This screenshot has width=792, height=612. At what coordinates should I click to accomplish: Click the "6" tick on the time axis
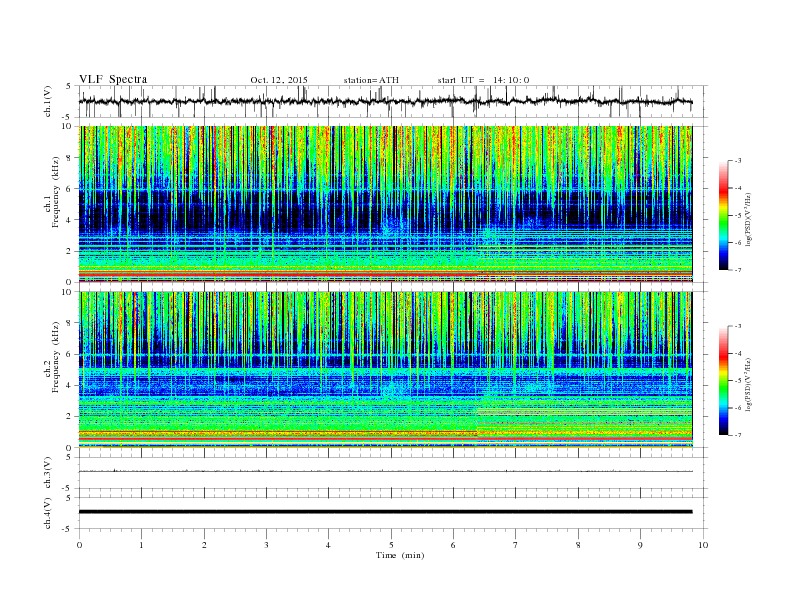(x=454, y=545)
